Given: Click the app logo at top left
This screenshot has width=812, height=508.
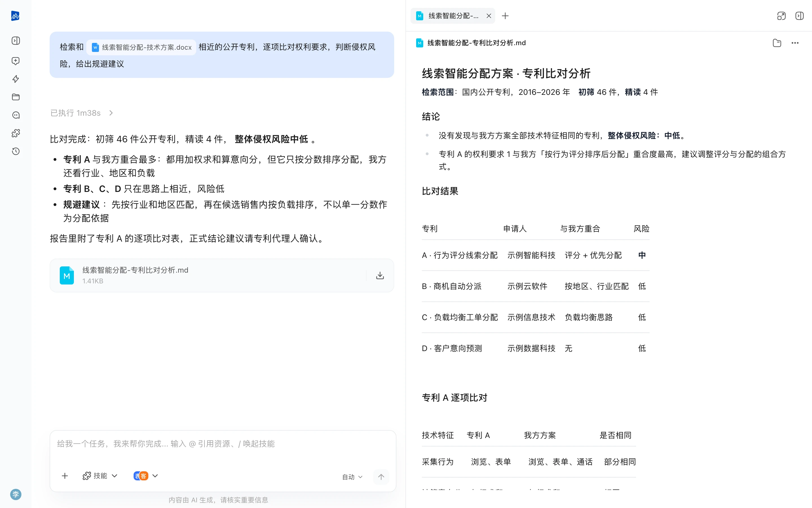Looking at the screenshot, I should (16, 16).
